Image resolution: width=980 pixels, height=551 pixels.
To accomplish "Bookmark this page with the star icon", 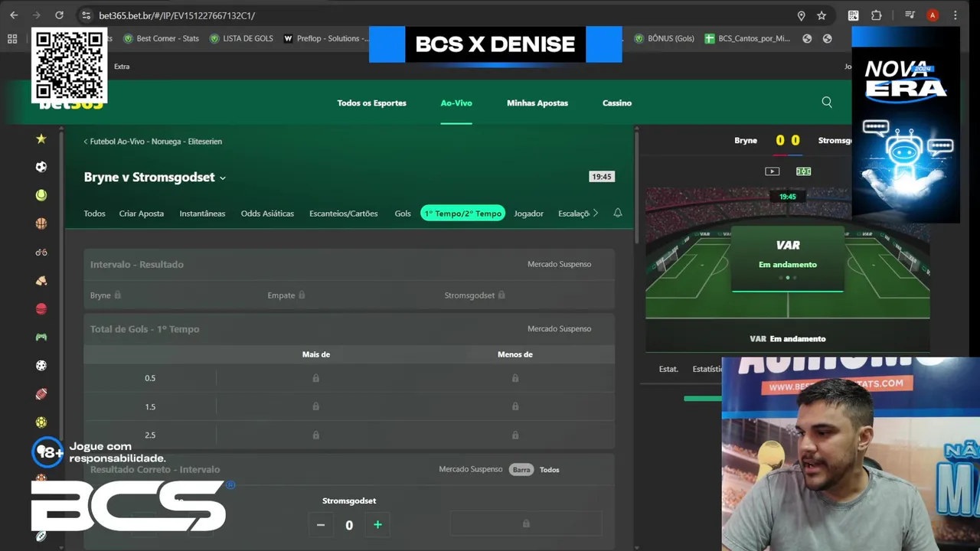I will click(x=822, y=15).
